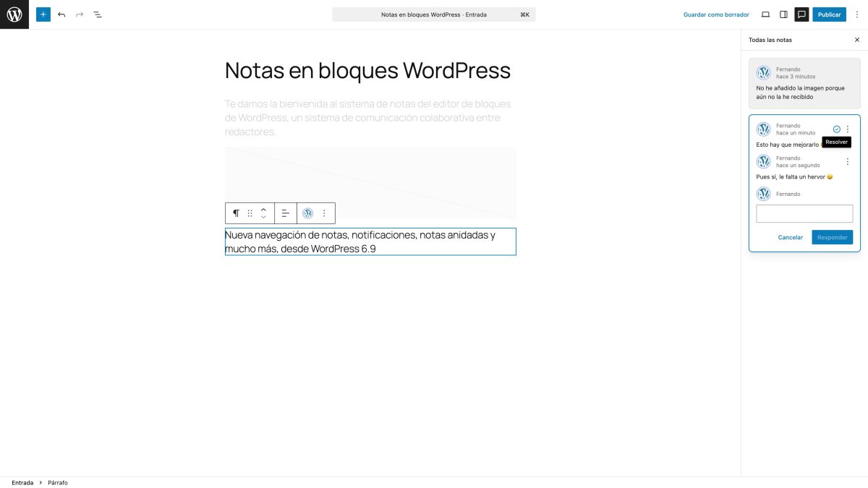
Task: Open the preview device icon in top bar
Action: pos(765,14)
